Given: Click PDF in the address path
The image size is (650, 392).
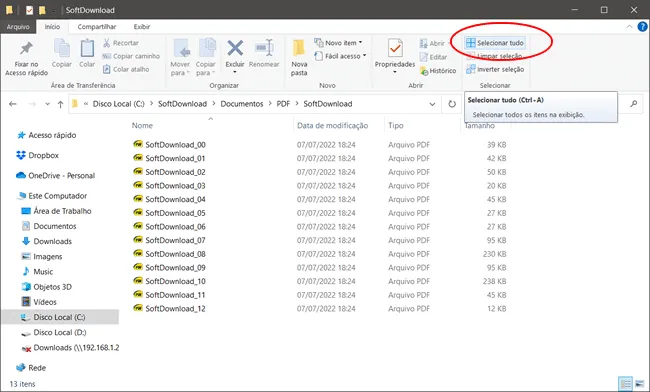Looking at the screenshot, I should tap(283, 104).
